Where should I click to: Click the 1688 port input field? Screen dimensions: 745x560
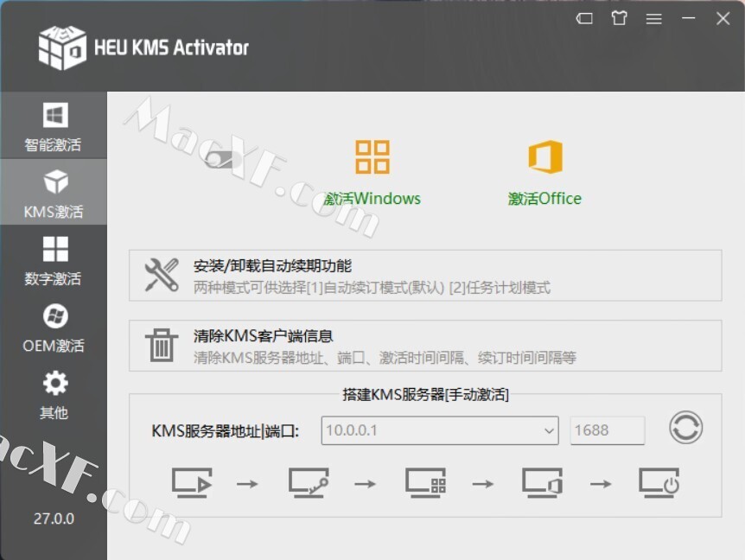pos(608,430)
